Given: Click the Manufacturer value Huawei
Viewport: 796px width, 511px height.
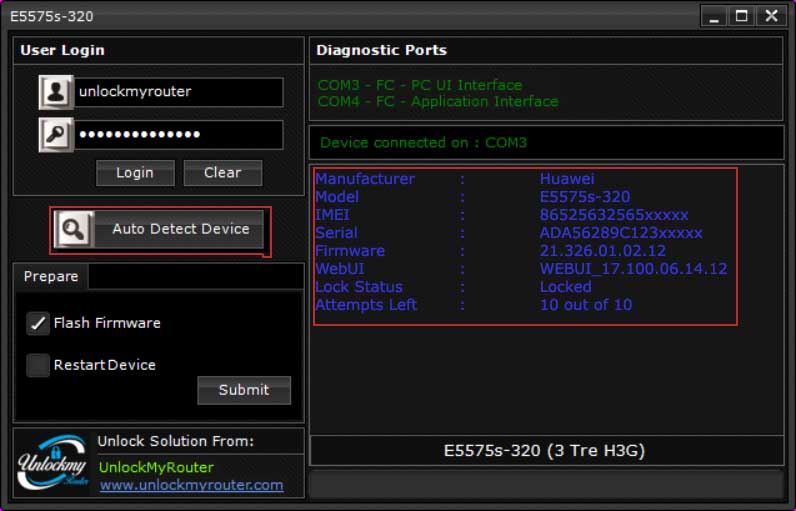Looking at the screenshot, I should pyautogui.click(x=567, y=179).
